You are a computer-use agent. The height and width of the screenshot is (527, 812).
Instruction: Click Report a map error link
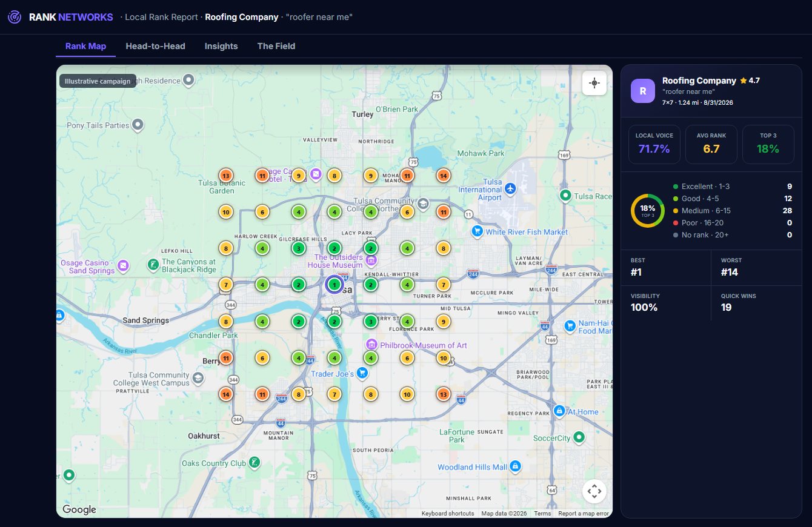pyautogui.click(x=584, y=514)
